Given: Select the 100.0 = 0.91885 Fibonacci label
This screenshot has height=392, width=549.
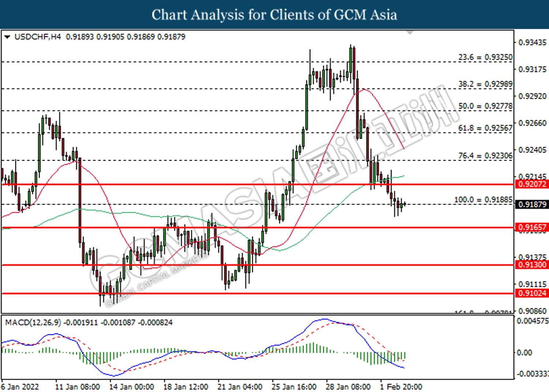Looking at the screenshot, I should [483, 200].
